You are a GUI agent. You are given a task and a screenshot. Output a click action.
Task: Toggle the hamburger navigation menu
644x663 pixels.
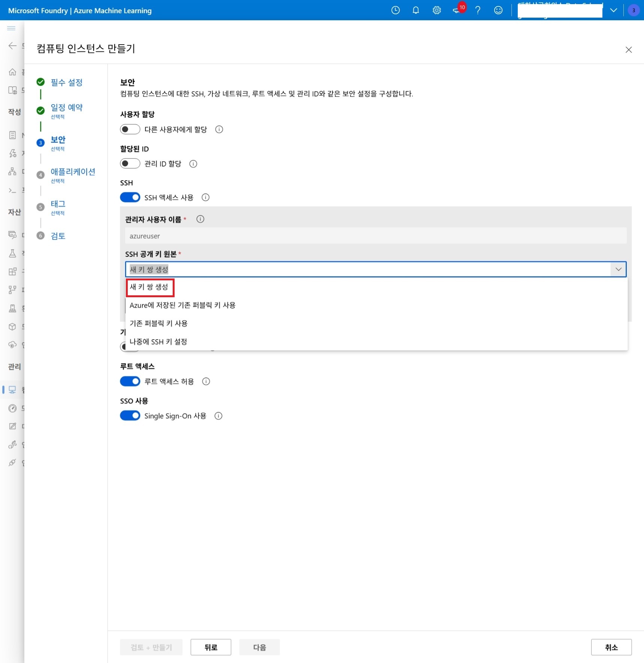point(11,28)
